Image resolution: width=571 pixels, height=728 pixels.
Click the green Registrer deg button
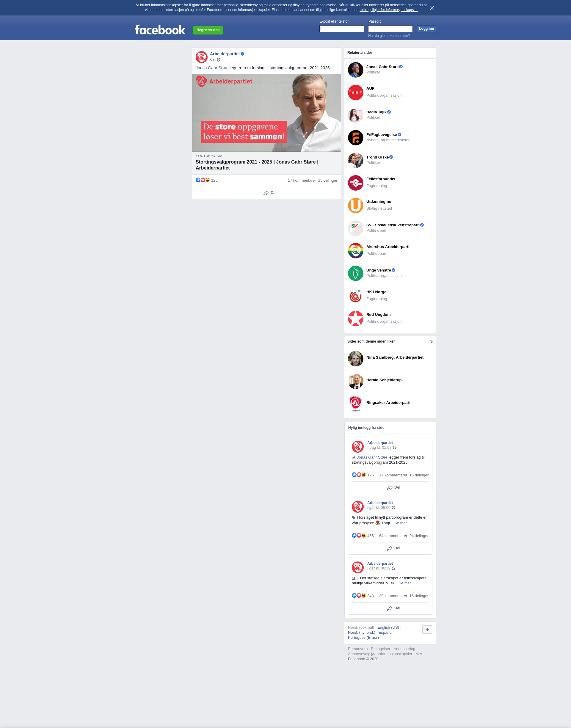208,30
